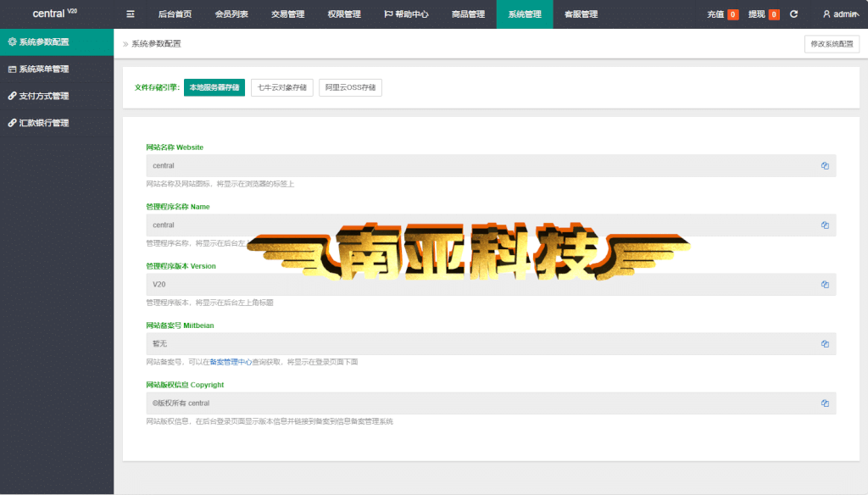Click the 管理程序版本 Version field showing V20

pos(491,284)
